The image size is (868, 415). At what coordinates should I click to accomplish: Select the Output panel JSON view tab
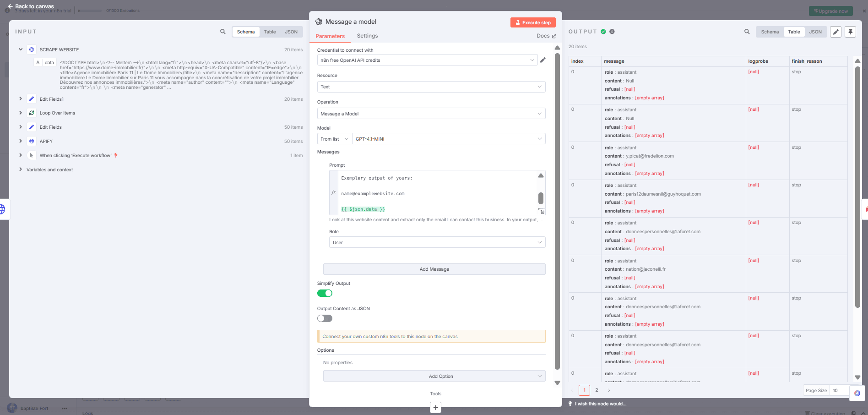(x=815, y=32)
